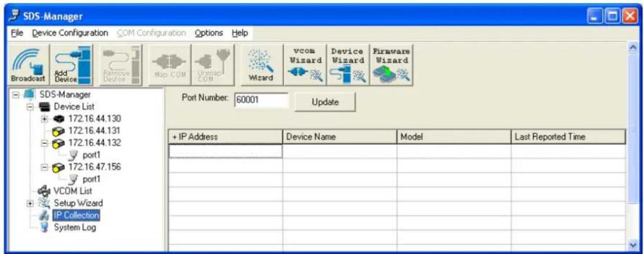
Task: Minimize the SDS-Manager window
Action: click(594, 17)
